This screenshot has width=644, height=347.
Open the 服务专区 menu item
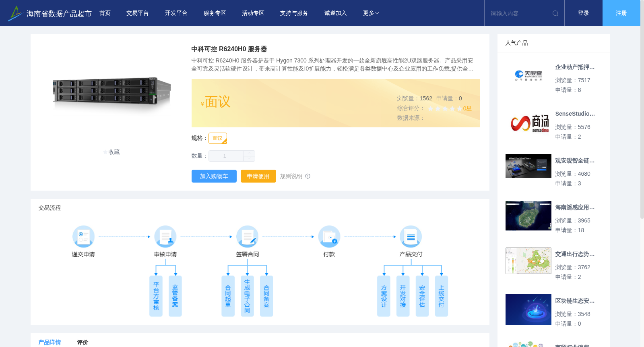(215, 13)
